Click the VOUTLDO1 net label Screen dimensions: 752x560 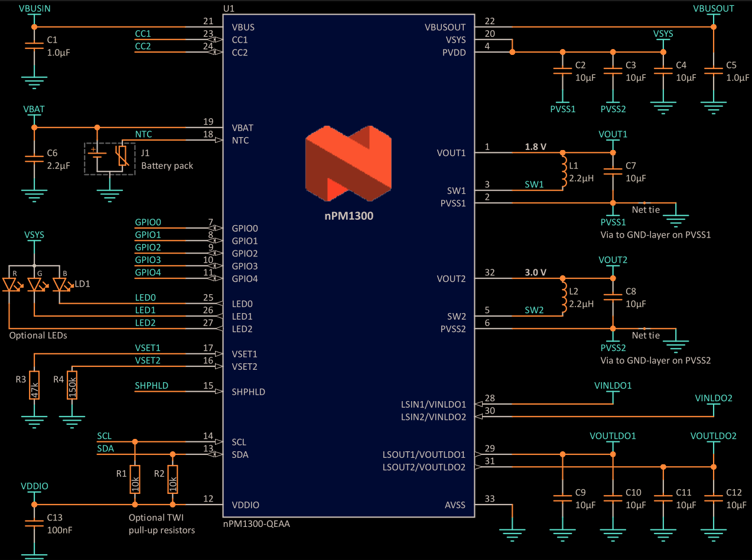pos(613,436)
